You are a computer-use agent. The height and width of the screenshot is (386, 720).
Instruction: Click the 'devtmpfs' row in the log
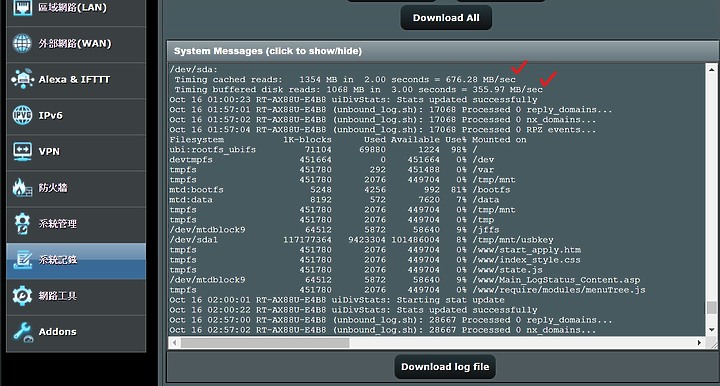pos(332,160)
